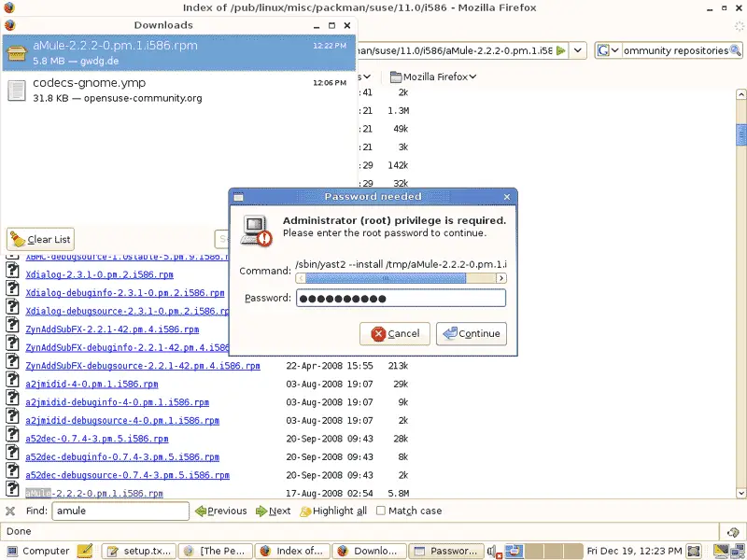Click file icon beside aMule-2.2.2-0.pm.1.i586.rpm link

[x=12, y=489]
